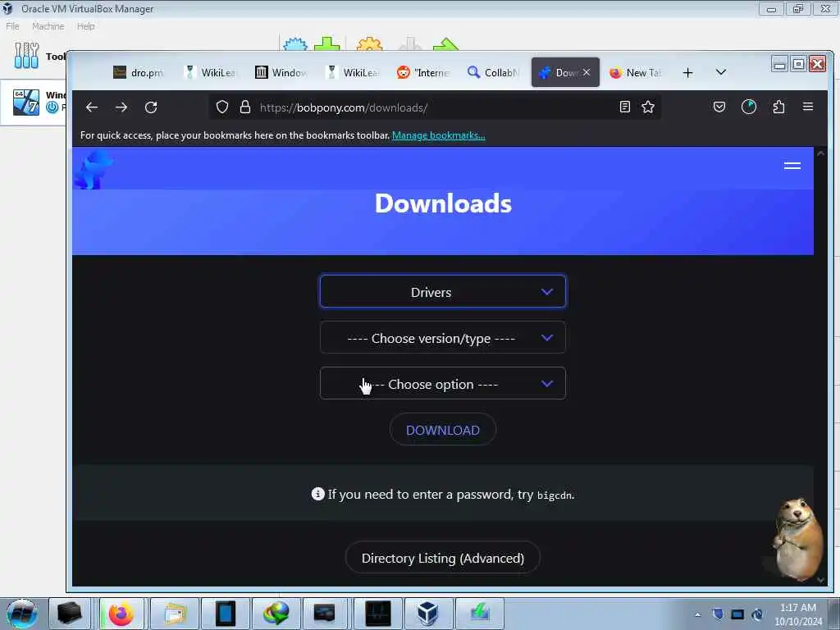Bookmark this page with the star icon

tap(648, 107)
